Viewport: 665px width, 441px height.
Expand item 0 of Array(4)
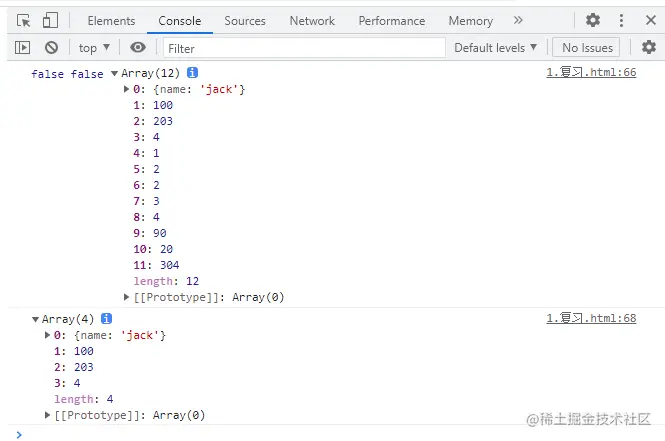click(x=47, y=335)
